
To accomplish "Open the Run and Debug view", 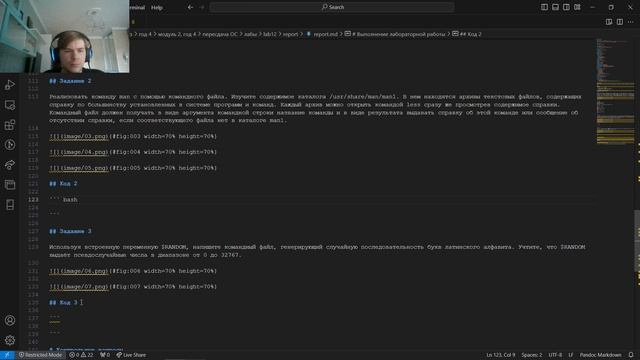I will coord(10,85).
